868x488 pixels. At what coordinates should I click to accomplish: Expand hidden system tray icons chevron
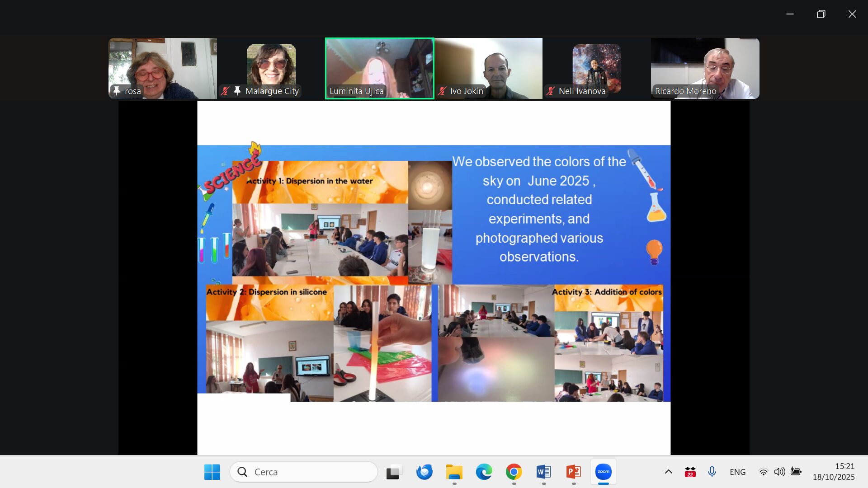669,472
